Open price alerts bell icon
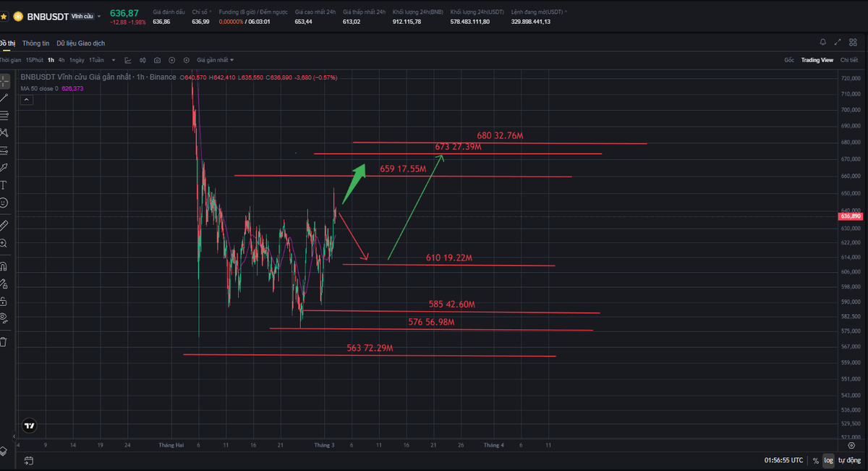The height and width of the screenshot is (471, 868). pyautogui.click(x=823, y=42)
